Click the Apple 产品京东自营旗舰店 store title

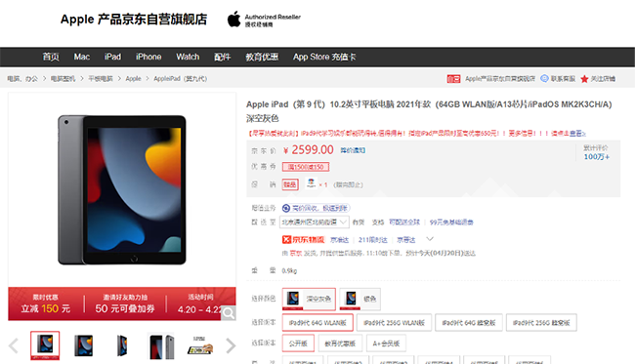coord(134,20)
